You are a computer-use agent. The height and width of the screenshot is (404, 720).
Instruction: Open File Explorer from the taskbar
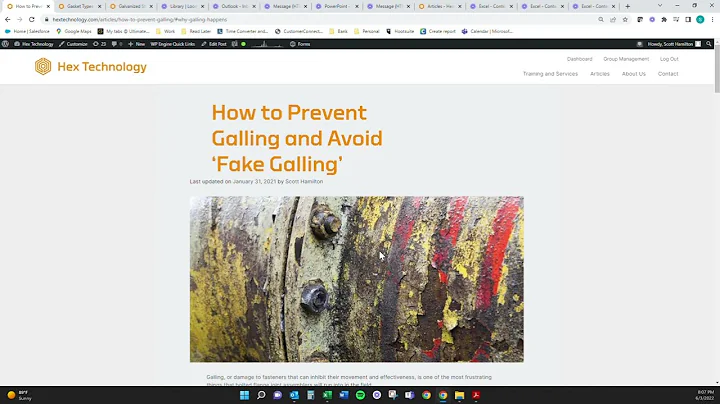(x=459, y=395)
